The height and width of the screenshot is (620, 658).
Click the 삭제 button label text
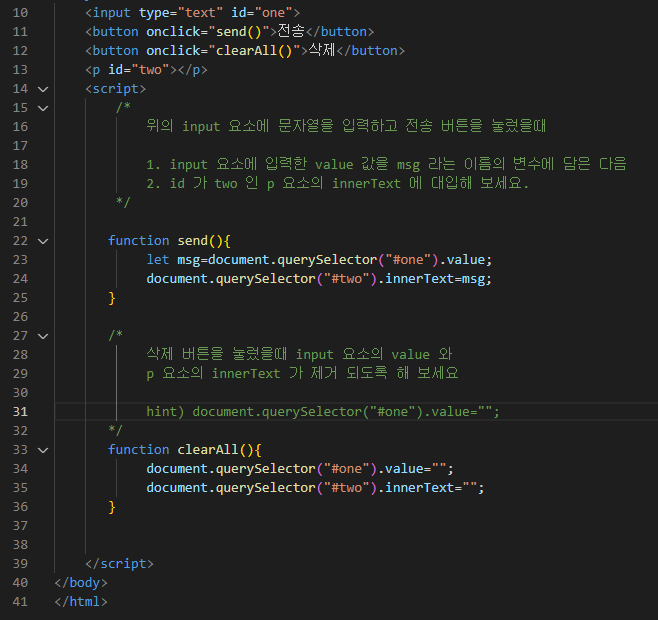click(x=322, y=50)
